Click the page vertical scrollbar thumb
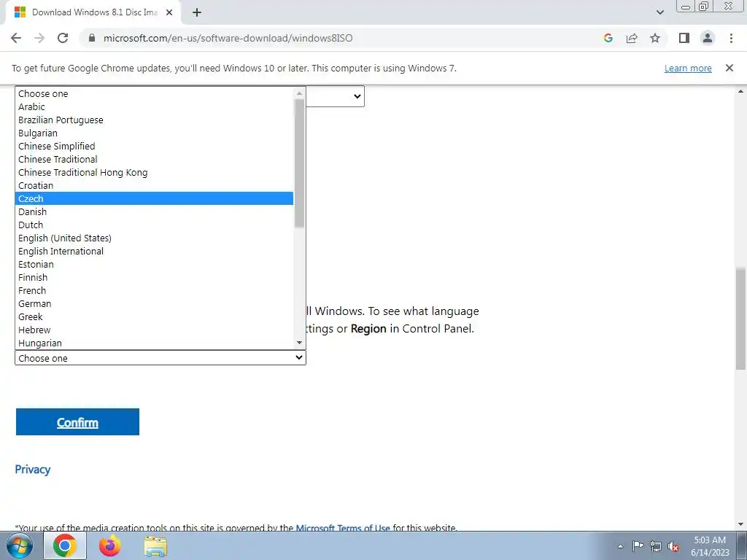The image size is (747, 560). (740, 319)
